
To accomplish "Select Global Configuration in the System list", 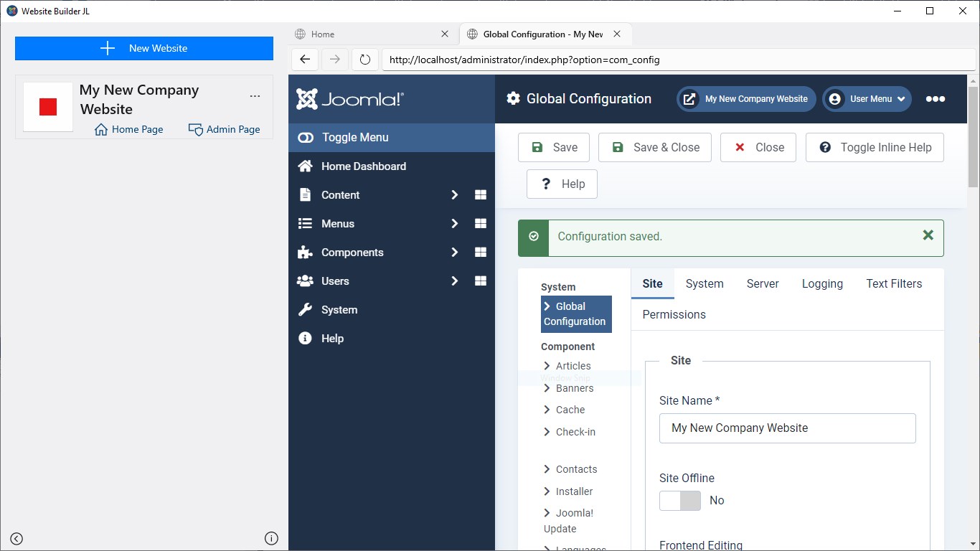I will pyautogui.click(x=576, y=314).
